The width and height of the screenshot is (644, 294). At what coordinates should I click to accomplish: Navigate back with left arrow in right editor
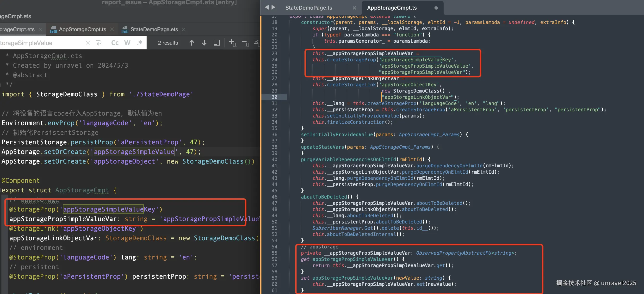tap(267, 7)
